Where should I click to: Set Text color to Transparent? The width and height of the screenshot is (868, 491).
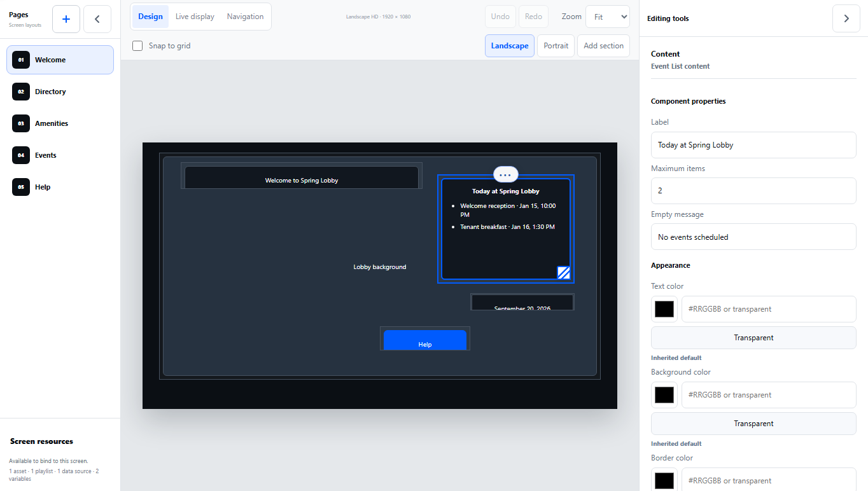pos(753,338)
